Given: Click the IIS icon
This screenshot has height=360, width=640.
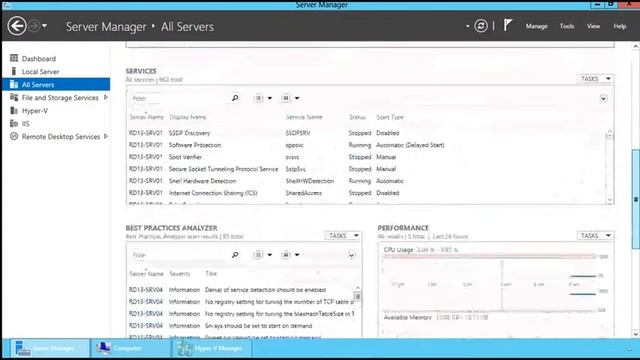Looking at the screenshot, I should [14, 123].
